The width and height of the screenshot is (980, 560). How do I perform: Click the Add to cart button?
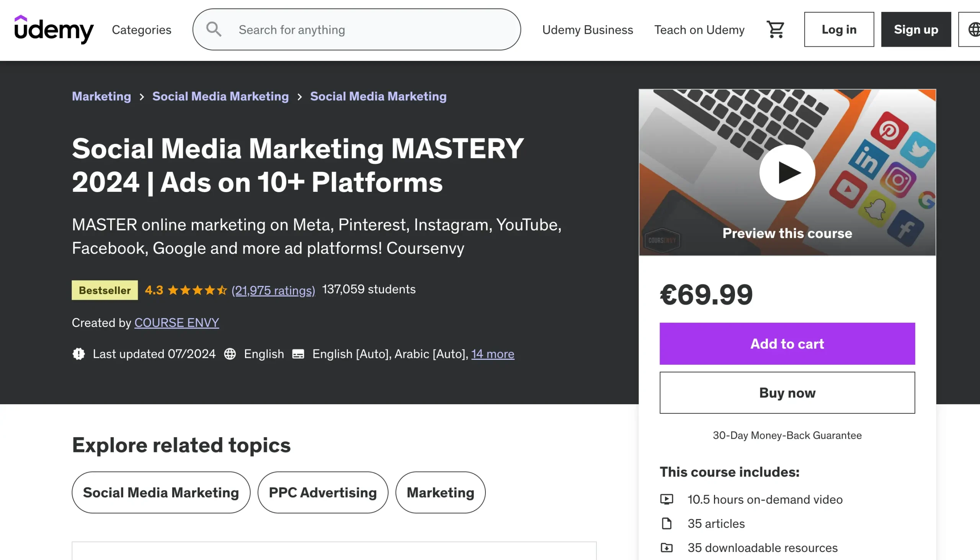pyautogui.click(x=787, y=343)
